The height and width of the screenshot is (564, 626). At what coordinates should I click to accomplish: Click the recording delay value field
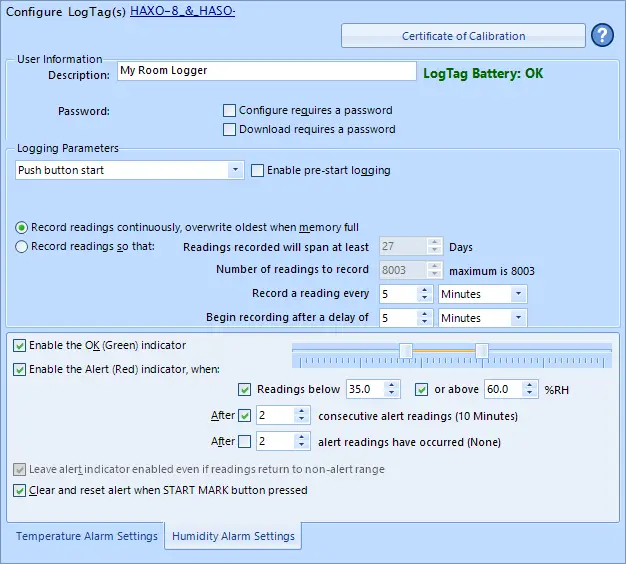(x=398, y=318)
